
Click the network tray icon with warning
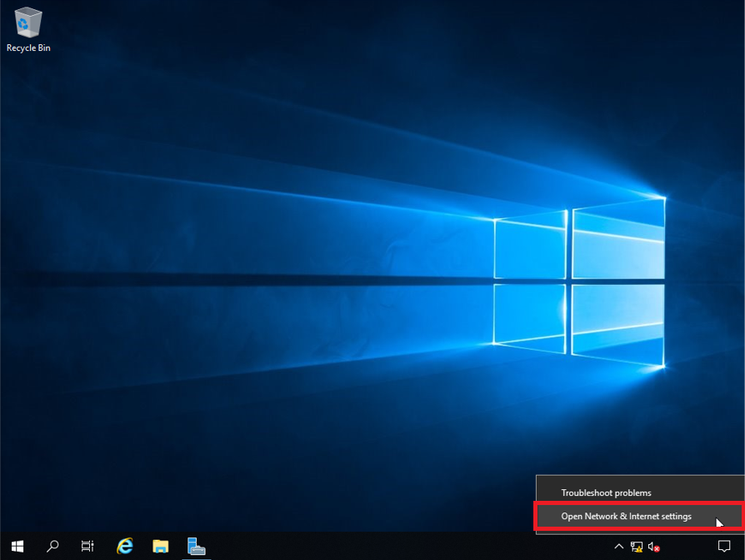(636, 547)
